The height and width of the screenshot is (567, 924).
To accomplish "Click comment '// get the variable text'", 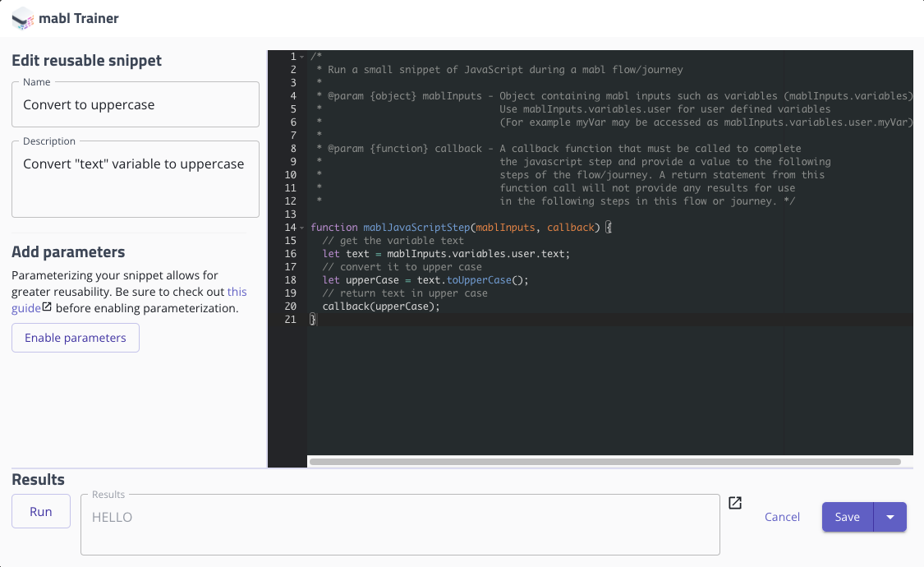I will click(393, 241).
